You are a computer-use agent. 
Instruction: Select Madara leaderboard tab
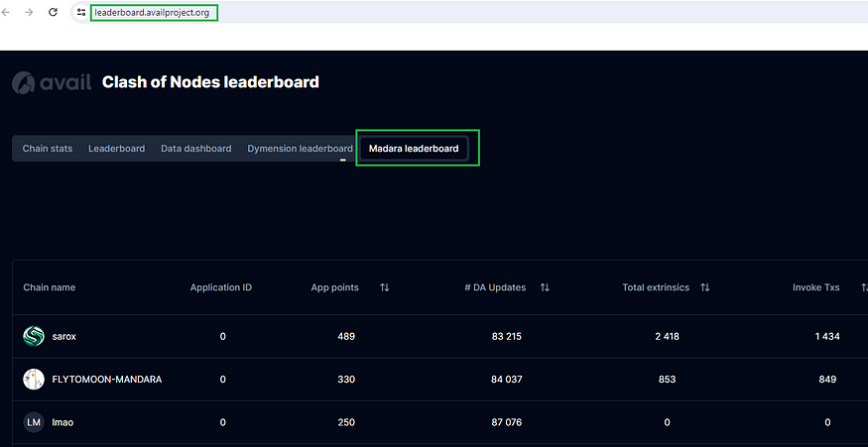(x=414, y=149)
